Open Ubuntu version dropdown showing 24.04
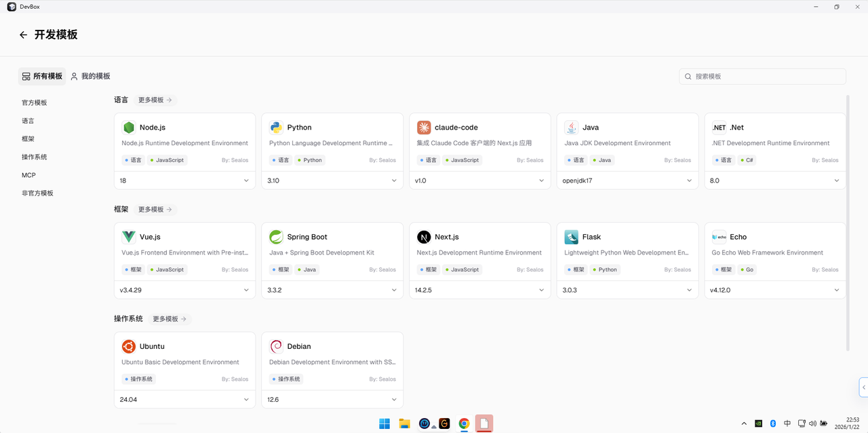 (x=185, y=399)
